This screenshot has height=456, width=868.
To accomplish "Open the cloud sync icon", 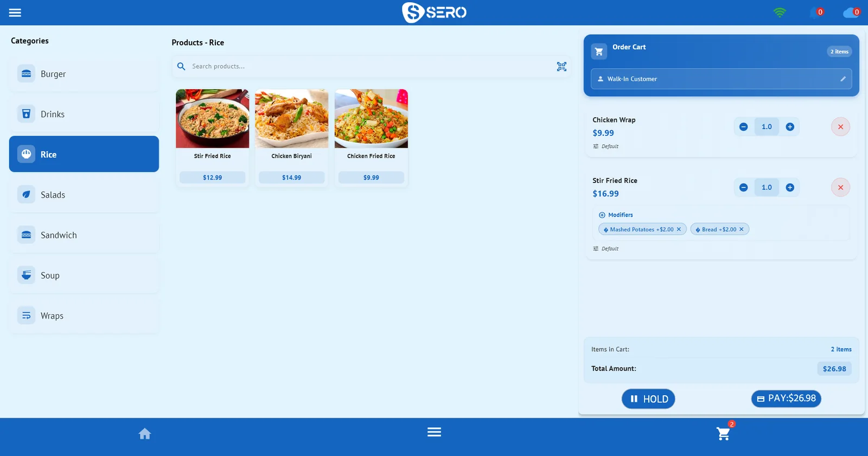I will 850,12.
